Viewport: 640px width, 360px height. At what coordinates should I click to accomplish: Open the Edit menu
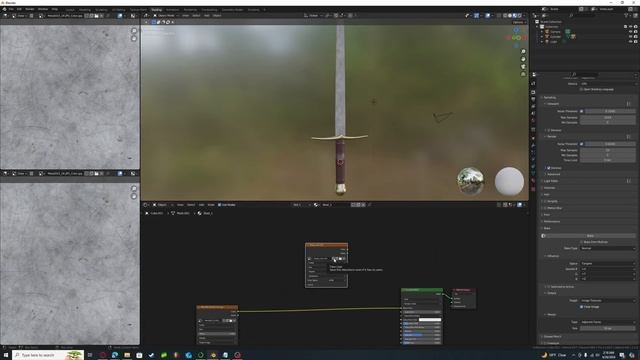(19, 9)
